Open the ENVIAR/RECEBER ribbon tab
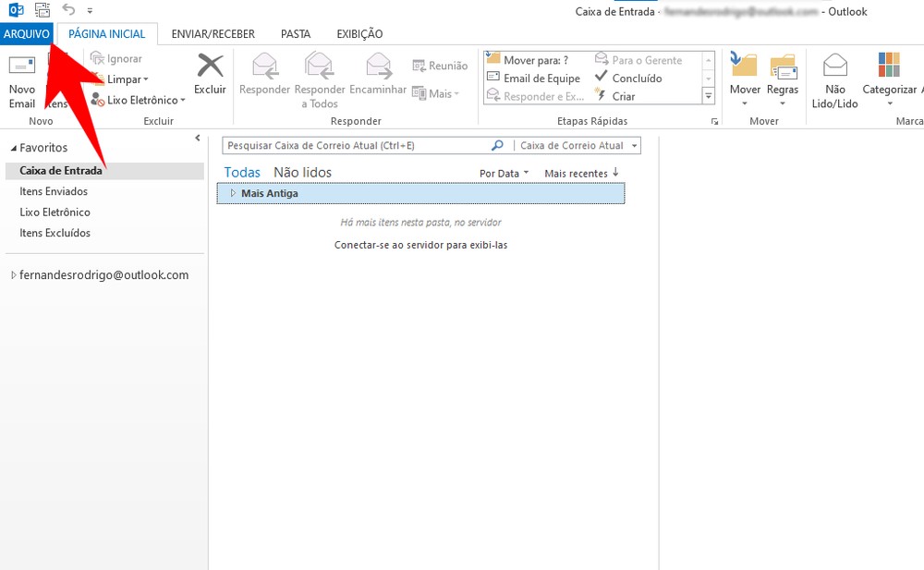924x570 pixels. tap(213, 34)
